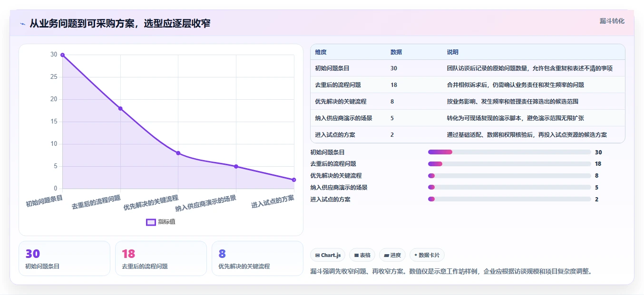Select the 表格 tag

pos(362,255)
